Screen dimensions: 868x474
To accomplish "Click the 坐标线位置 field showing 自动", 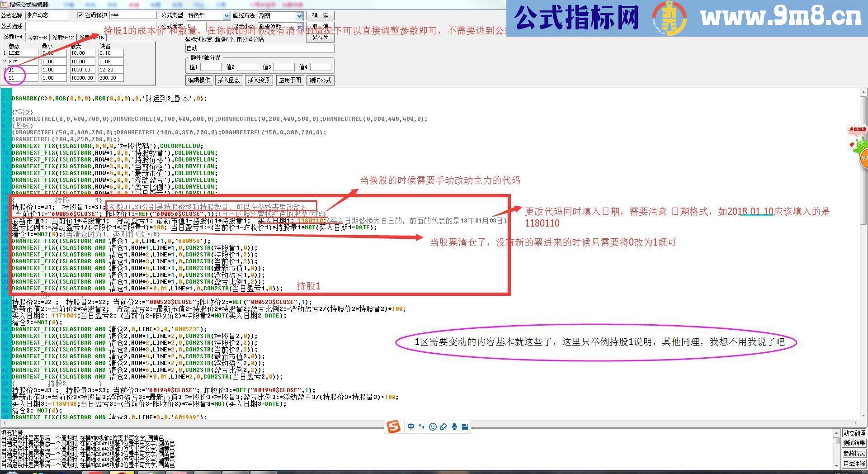I will click(260, 48).
